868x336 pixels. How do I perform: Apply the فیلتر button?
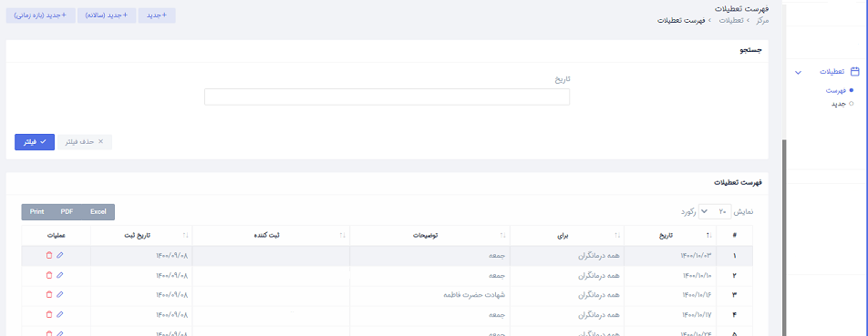coord(35,142)
